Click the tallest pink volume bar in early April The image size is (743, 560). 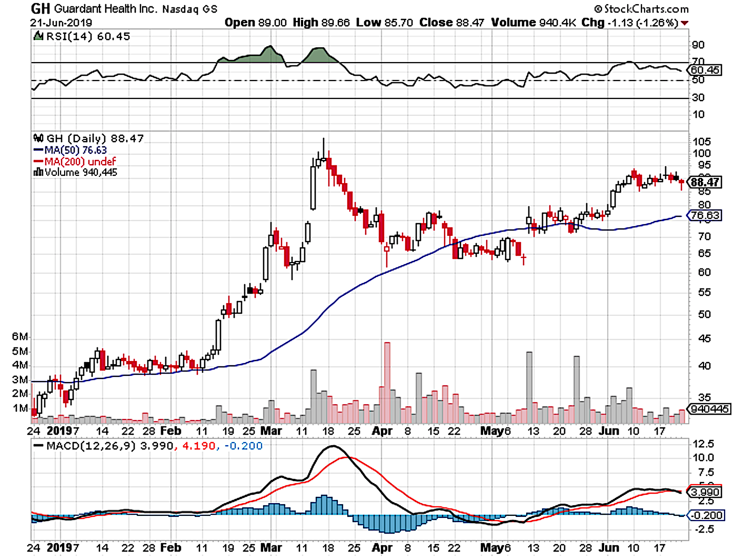pos(387,383)
